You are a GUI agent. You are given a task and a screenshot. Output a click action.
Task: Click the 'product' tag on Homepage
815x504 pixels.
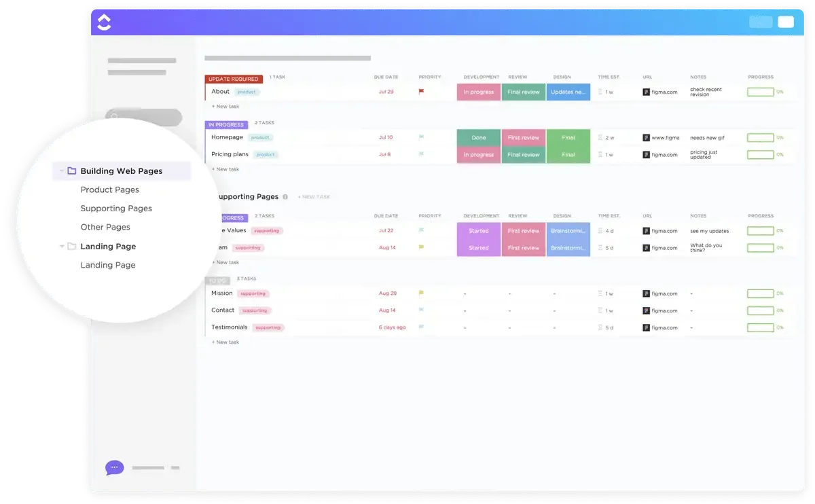pyautogui.click(x=260, y=137)
